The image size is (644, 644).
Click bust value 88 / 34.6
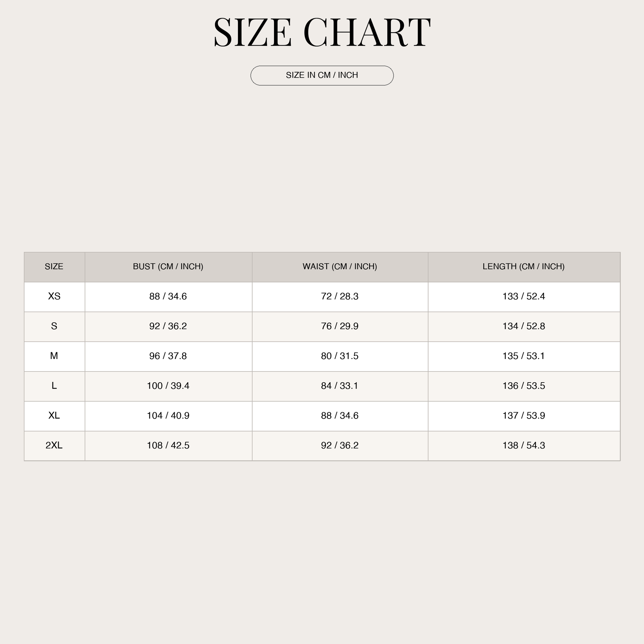coord(168,296)
